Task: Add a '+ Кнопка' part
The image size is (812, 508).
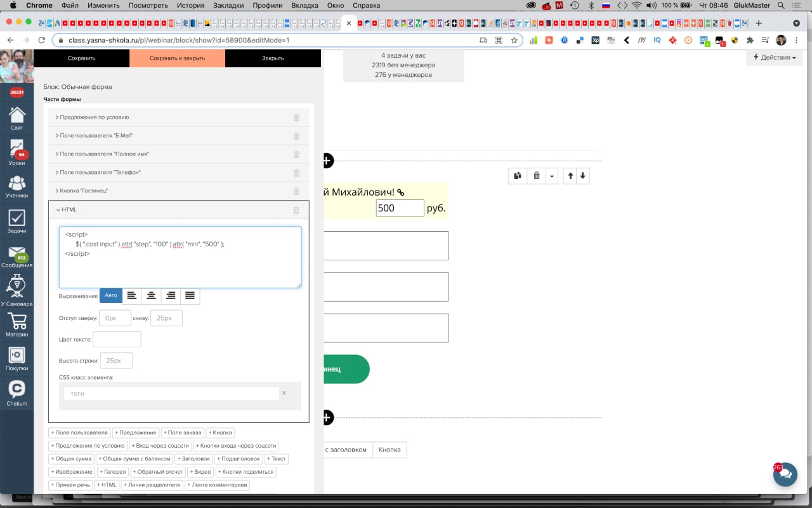Action: point(221,432)
